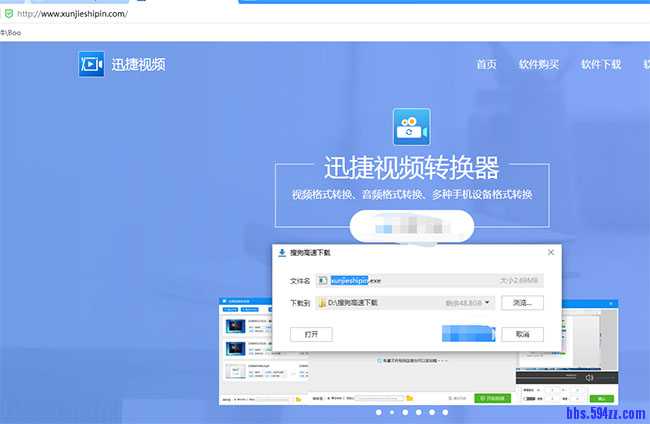Click the 浏览 browse button

click(x=528, y=302)
